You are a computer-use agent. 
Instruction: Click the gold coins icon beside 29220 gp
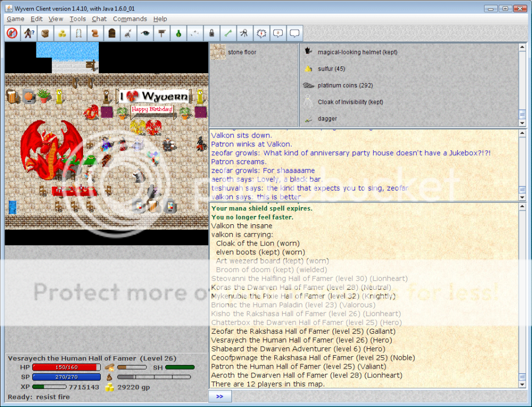pyautogui.click(x=109, y=387)
